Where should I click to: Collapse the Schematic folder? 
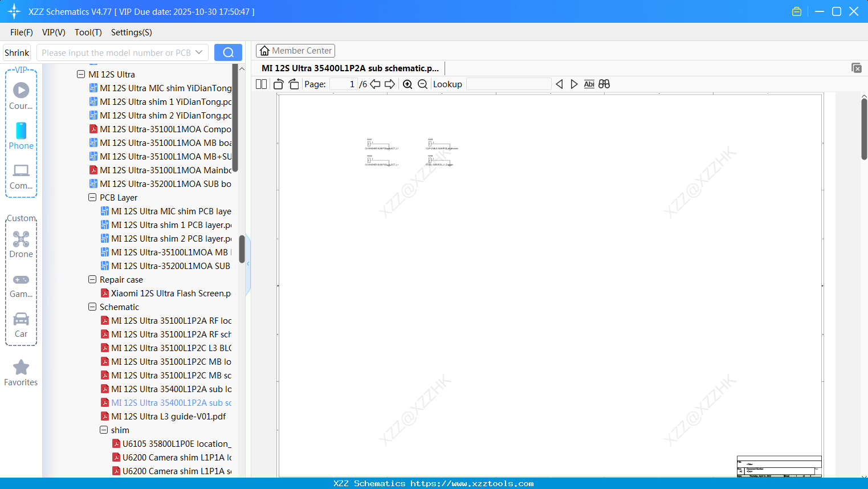coord(92,307)
